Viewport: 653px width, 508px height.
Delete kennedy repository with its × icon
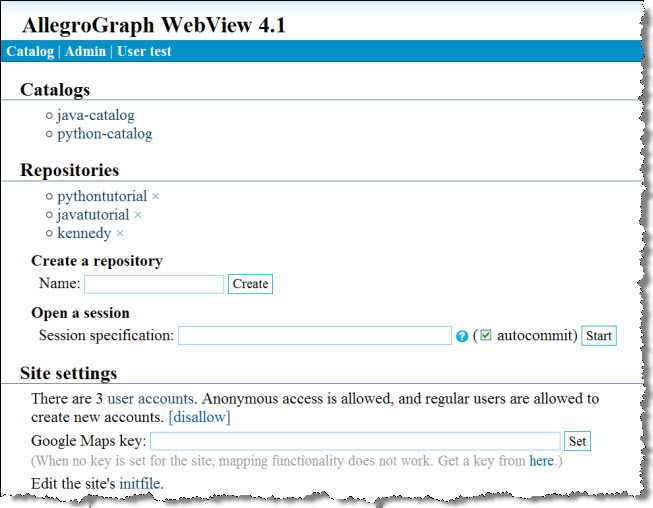120,233
